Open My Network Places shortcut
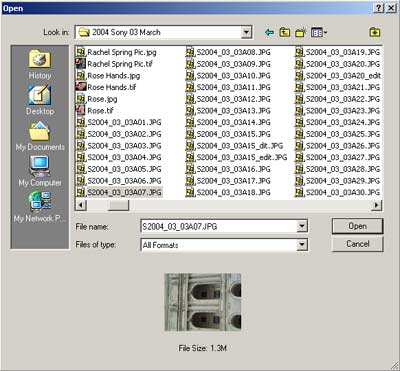Viewport: 400px width, 371px height. [x=40, y=207]
